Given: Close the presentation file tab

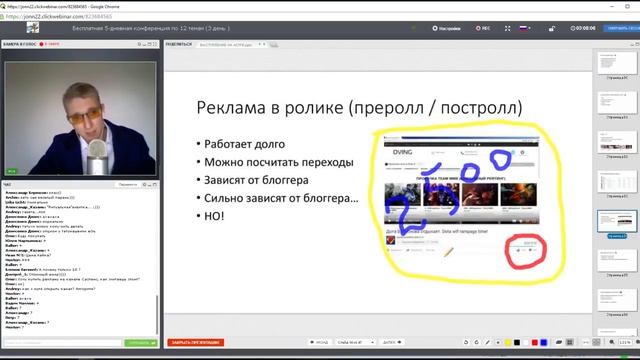Looking at the screenshot, I should tap(264, 44).
